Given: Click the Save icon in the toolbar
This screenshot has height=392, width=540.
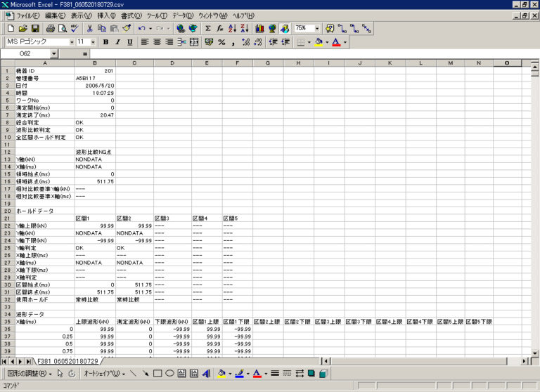Looking at the screenshot, I should pyautogui.click(x=37, y=29).
